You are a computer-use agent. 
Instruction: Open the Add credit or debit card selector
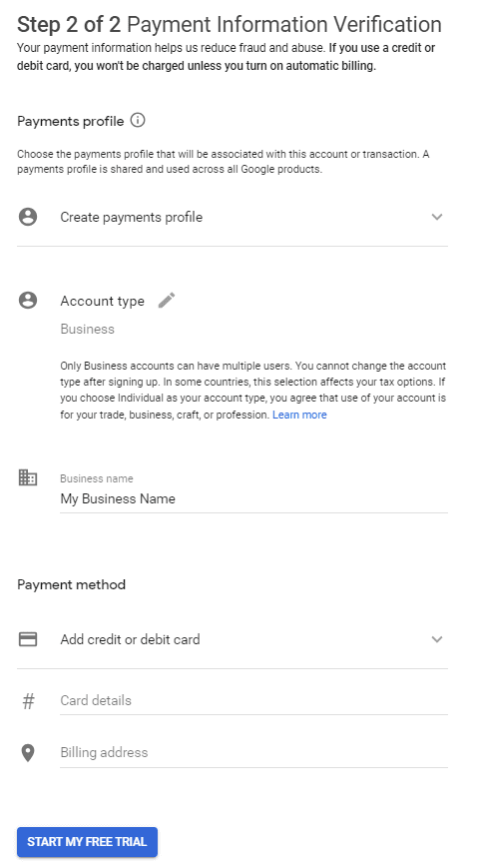pyautogui.click(x=233, y=640)
